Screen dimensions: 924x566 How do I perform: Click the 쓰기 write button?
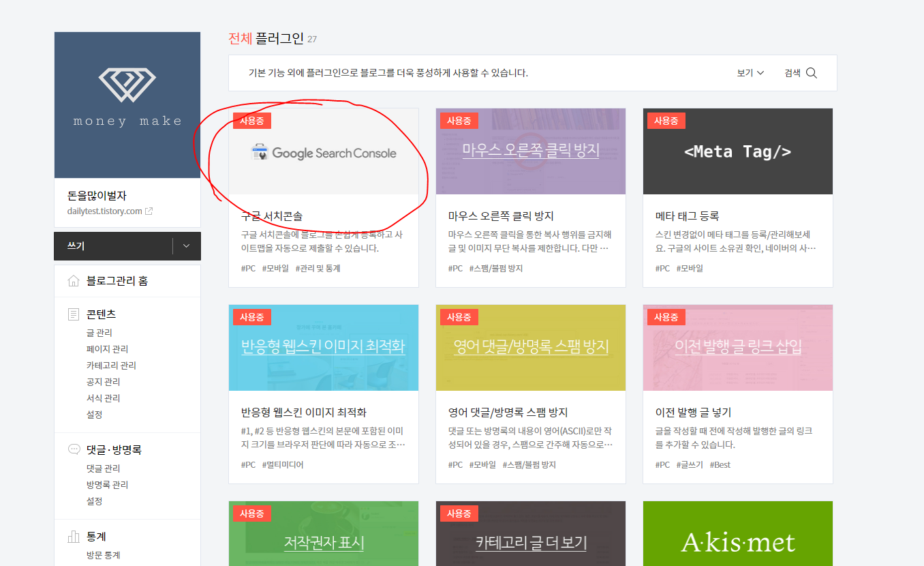coord(113,246)
